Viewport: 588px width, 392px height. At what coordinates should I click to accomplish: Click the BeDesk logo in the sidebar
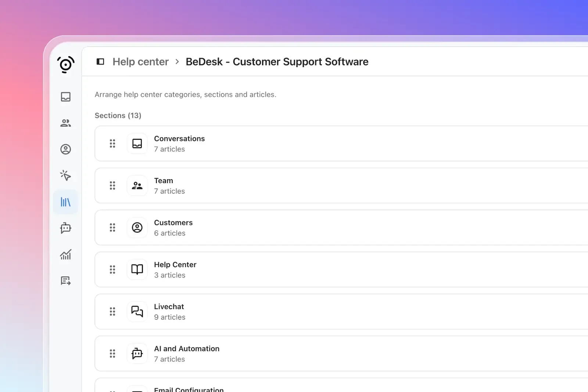click(x=65, y=65)
